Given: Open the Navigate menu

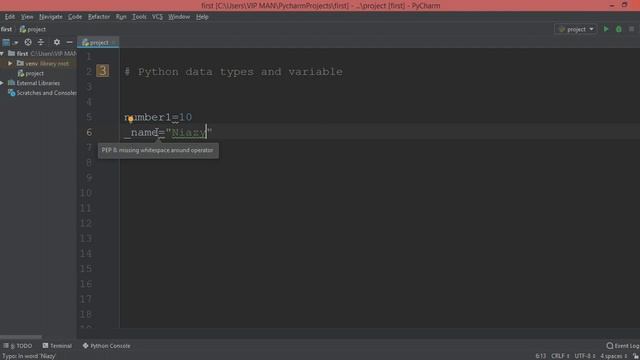Looking at the screenshot, I should 51,17.
